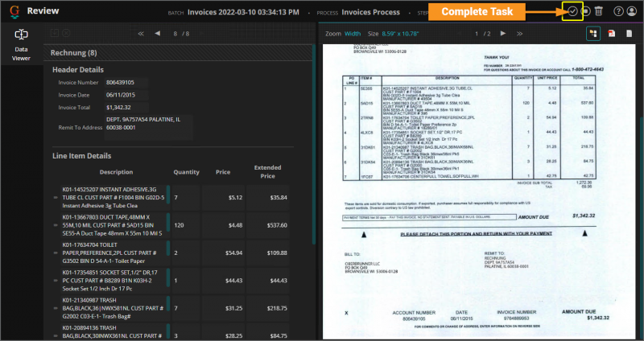This screenshot has height=341, width=644.
Task: Jump to first document in data viewer
Action: pos(142,34)
